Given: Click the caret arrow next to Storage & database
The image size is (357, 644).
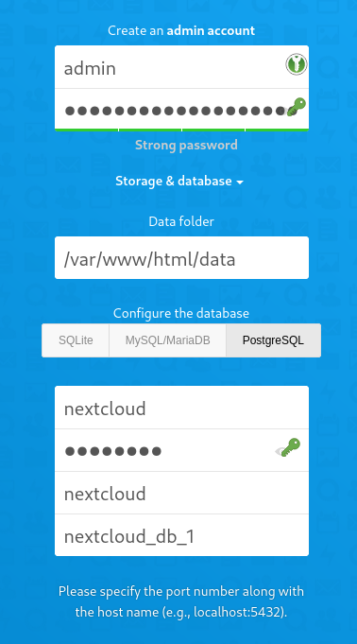Looking at the screenshot, I should [x=240, y=182].
